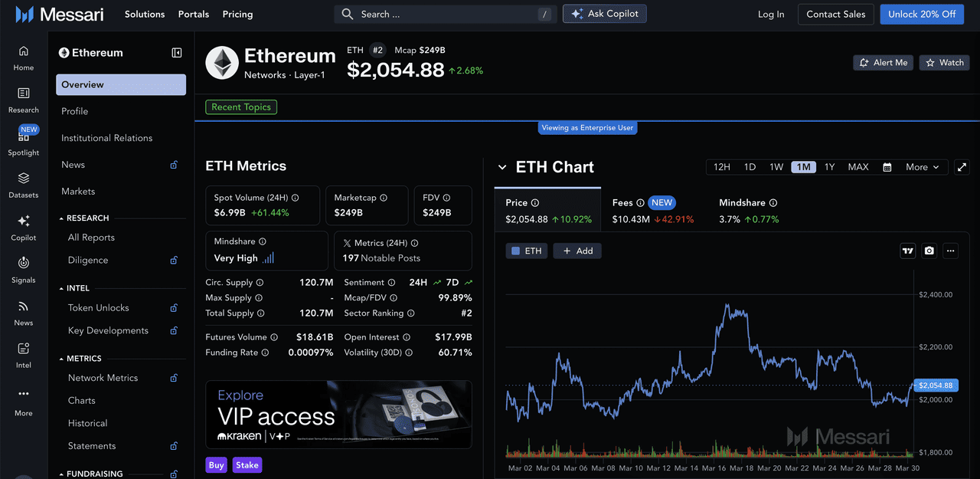
Task: Click the Alert Me button
Action: 883,63
